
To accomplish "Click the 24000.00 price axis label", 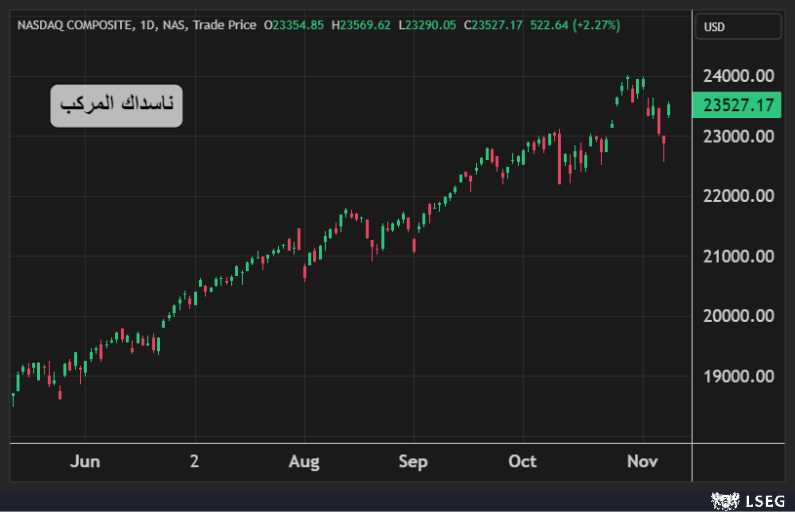I will pyautogui.click(x=739, y=76).
